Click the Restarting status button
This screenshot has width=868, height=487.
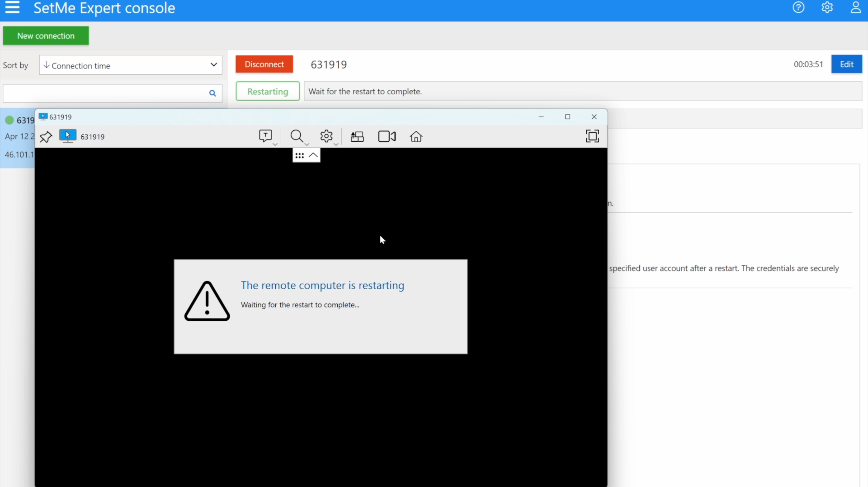(268, 91)
